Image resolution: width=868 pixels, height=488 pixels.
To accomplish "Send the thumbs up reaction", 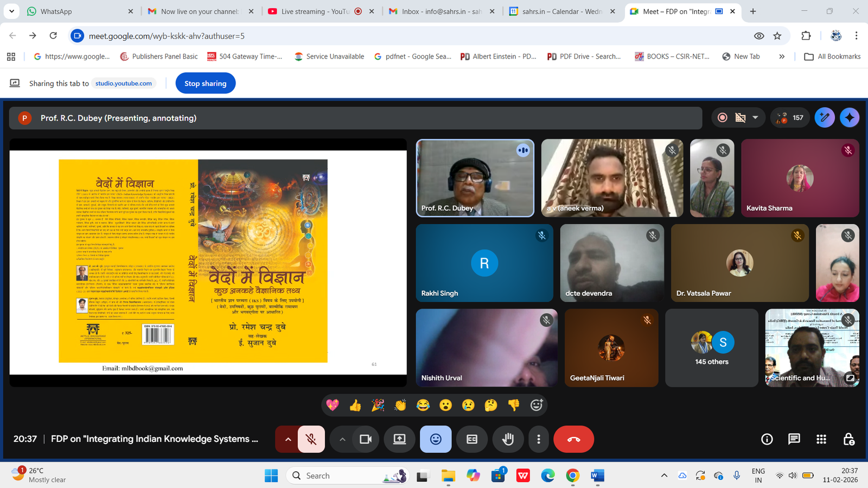I will click(x=355, y=405).
